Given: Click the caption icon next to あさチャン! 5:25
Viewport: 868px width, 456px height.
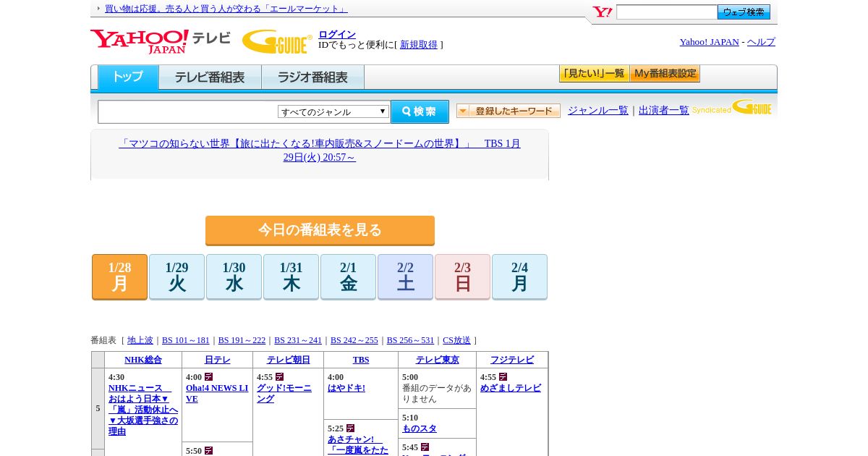Looking at the screenshot, I should click(350, 428).
